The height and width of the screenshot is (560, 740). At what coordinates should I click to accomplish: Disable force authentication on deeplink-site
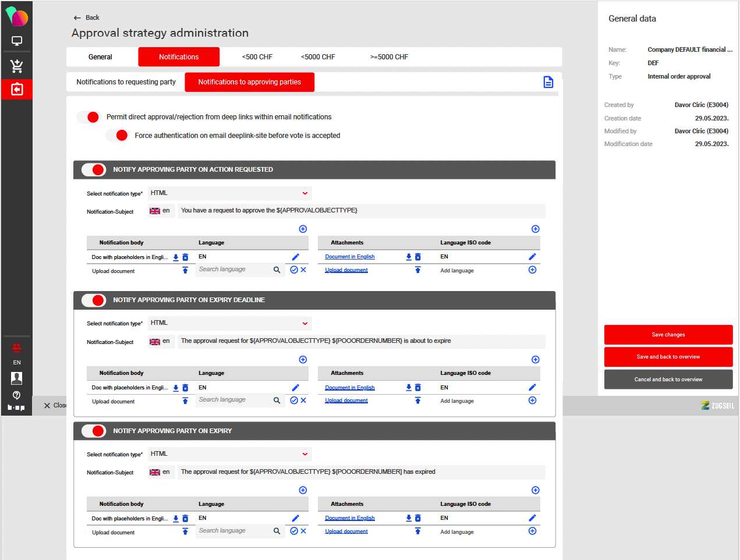tap(117, 136)
